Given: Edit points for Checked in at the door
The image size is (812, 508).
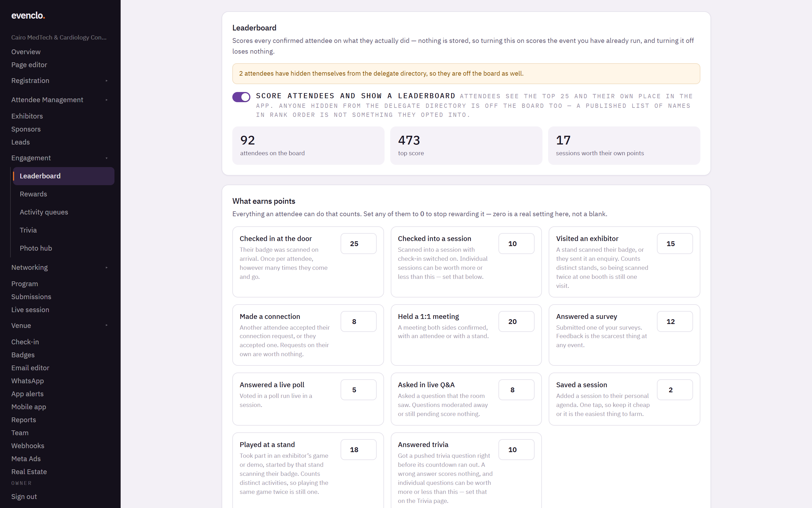Looking at the screenshot, I should pos(358,244).
